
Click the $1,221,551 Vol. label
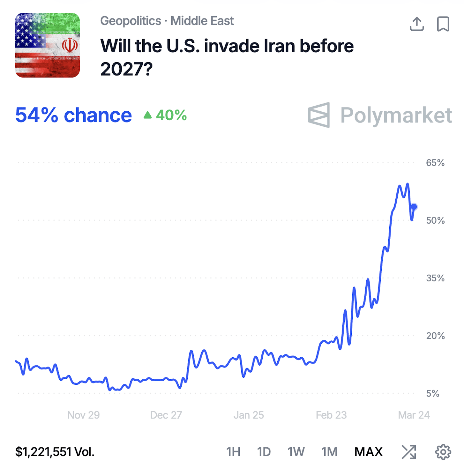click(55, 452)
